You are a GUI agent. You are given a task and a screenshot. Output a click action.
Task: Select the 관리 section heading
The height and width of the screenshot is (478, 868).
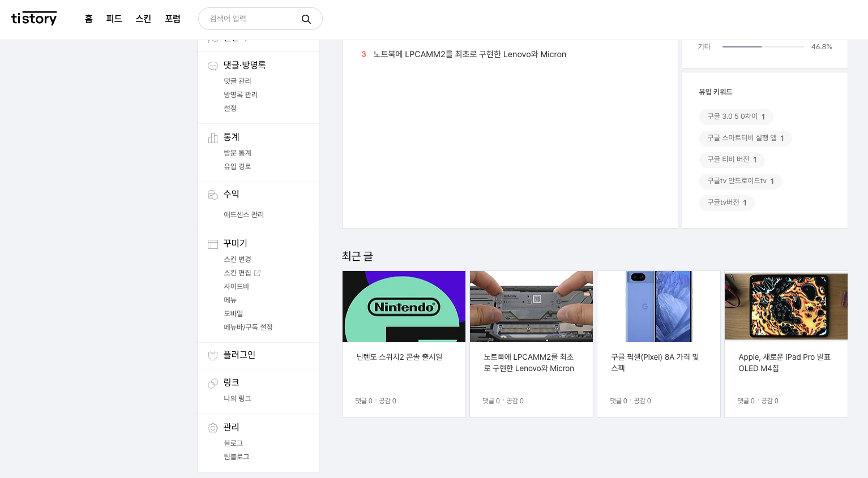click(231, 427)
